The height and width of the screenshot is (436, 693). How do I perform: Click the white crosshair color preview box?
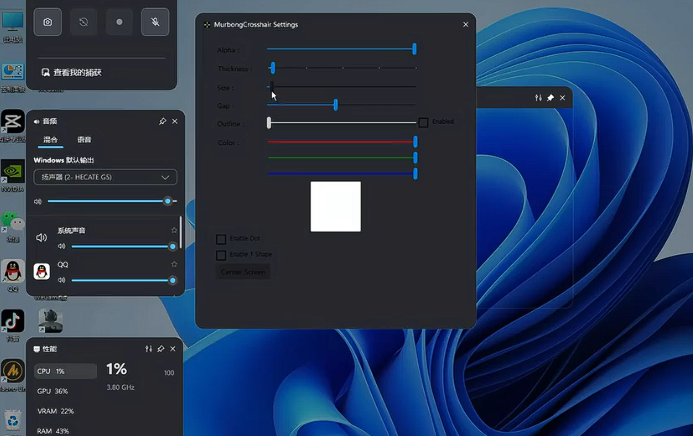[x=335, y=206]
